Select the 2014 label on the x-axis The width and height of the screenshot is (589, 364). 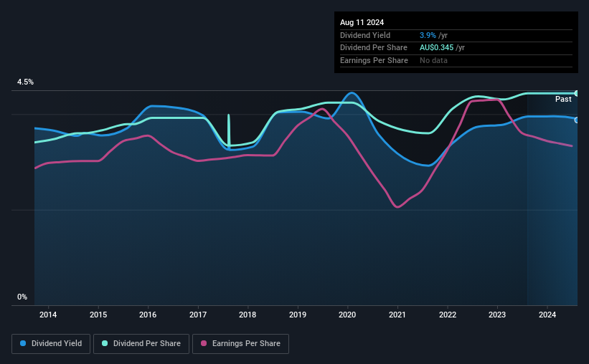click(48, 314)
